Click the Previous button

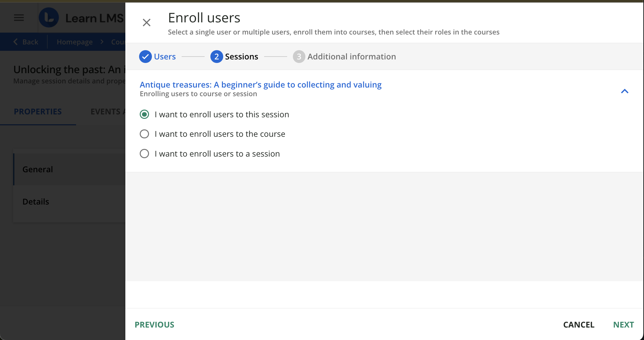(x=154, y=325)
